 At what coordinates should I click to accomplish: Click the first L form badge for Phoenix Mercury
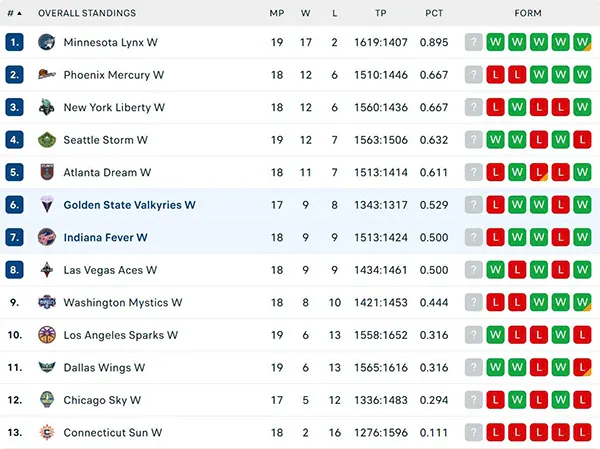[x=495, y=75]
